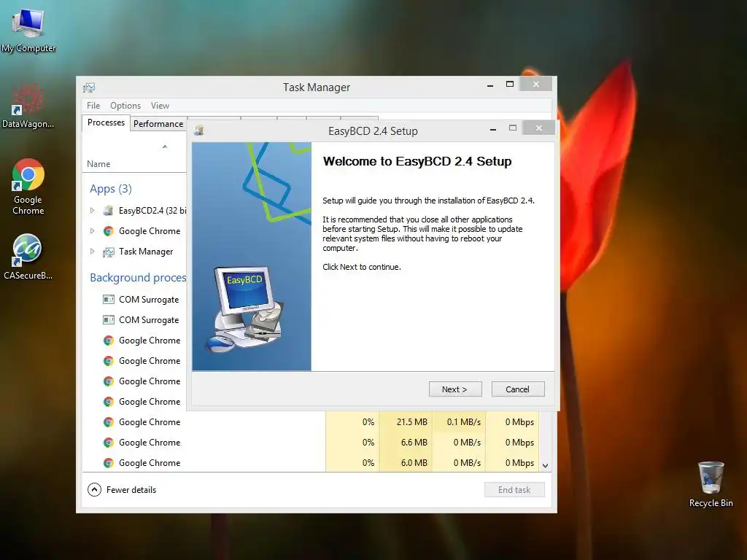The image size is (747, 560).
Task: Click the 6.0 MB memory cell
Action: 406,463
